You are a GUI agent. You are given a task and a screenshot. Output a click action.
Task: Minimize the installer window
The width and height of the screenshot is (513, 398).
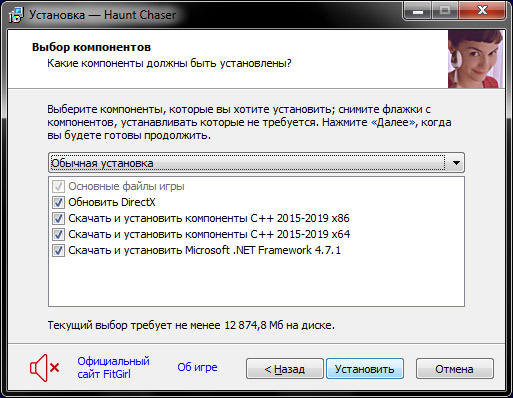click(417, 12)
